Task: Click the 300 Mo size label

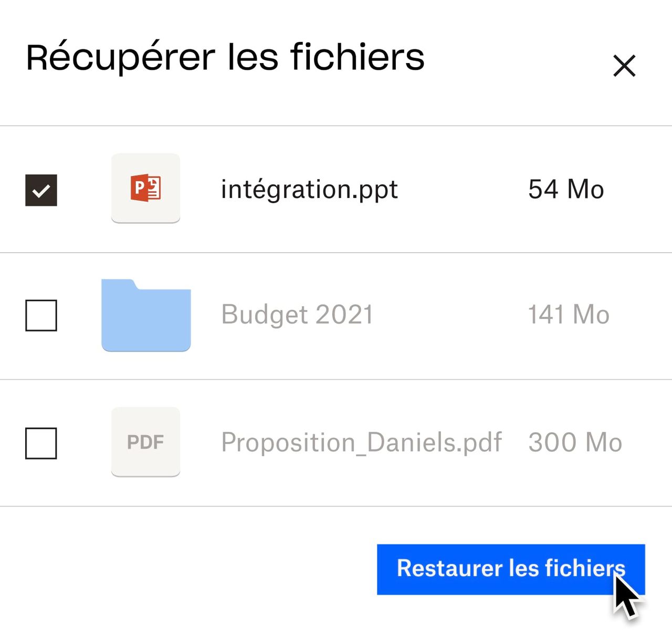Action: [x=575, y=442]
